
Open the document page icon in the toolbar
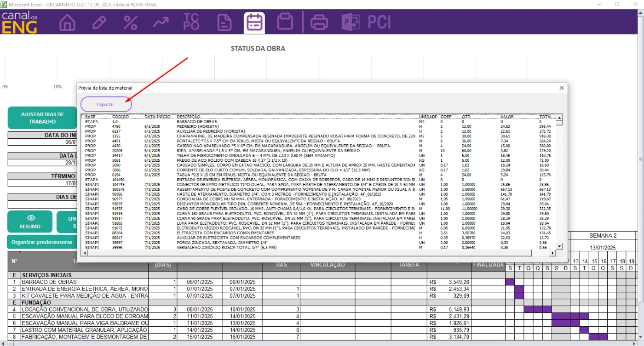(224, 22)
